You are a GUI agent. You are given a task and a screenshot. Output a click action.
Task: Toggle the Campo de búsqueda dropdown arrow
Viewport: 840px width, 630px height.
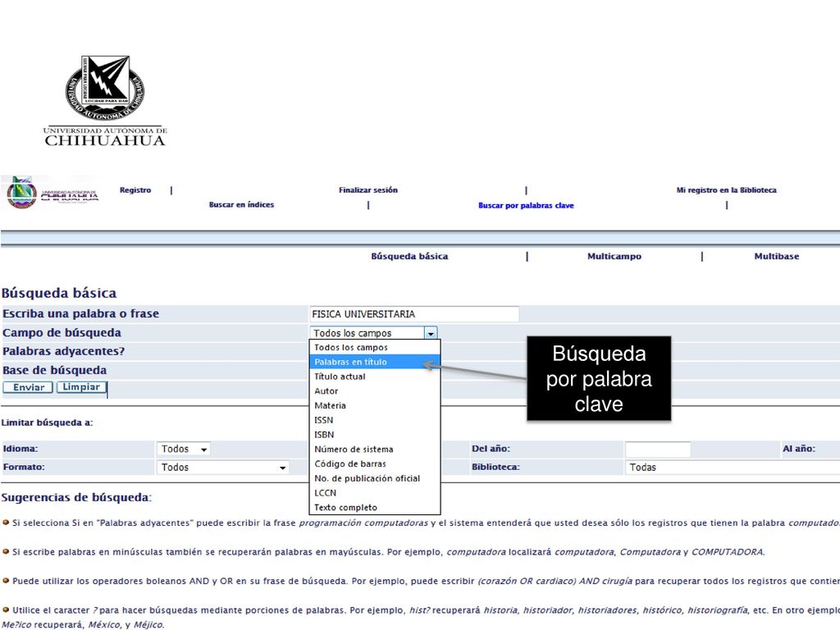tap(431, 333)
